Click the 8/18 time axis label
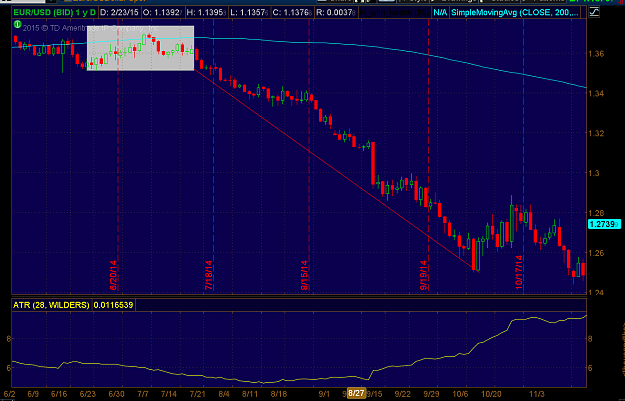The image size is (625, 401). (279, 394)
